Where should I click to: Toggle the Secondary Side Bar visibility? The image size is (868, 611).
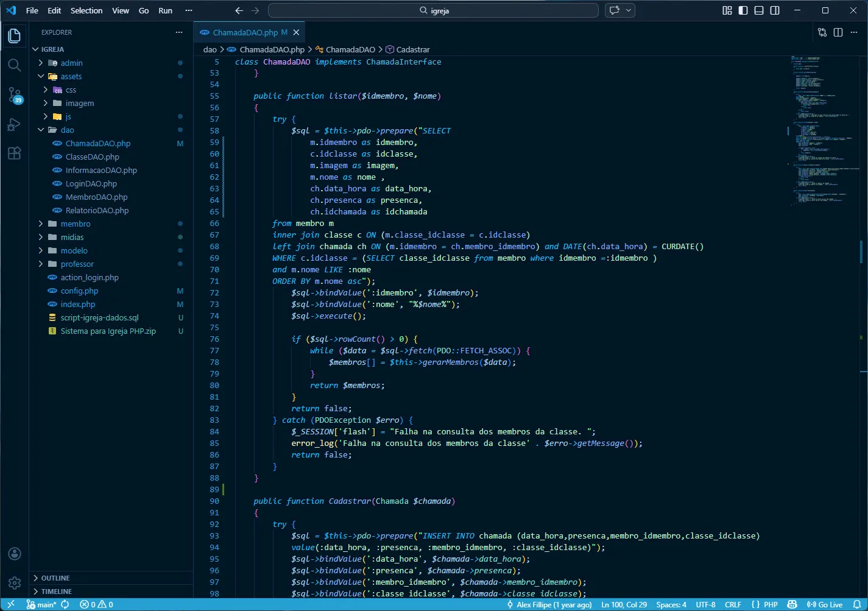[775, 10]
